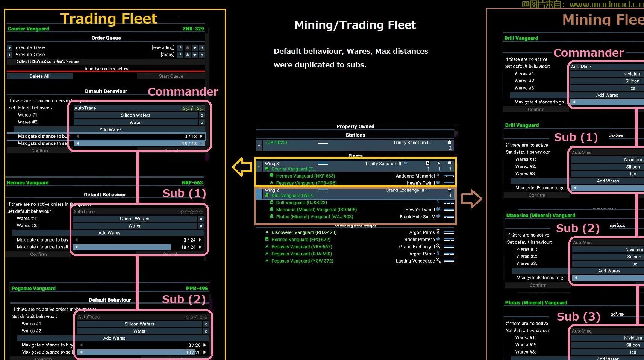The width and height of the screenshot is (644, 360).
Task: Select Hermes Vanguard (EPQ-672) unassigned ship
Action: pyautogui.click(x=359, y=240)
